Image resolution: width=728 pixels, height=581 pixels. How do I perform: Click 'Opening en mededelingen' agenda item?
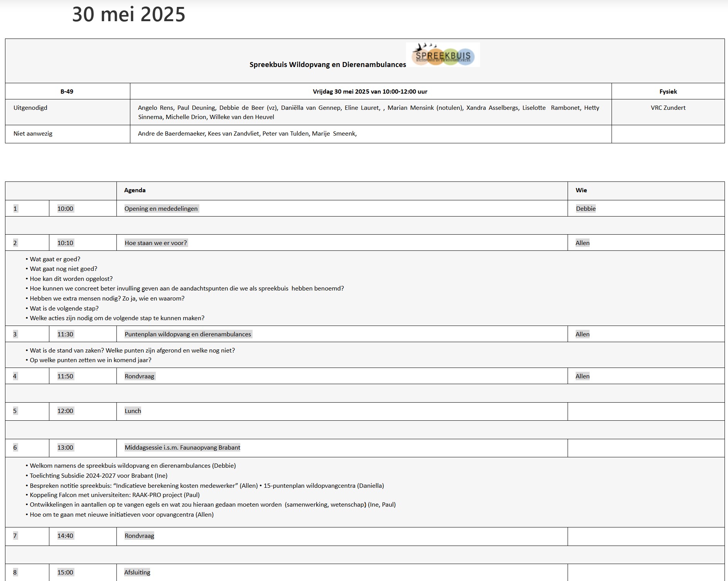point(161,209)
